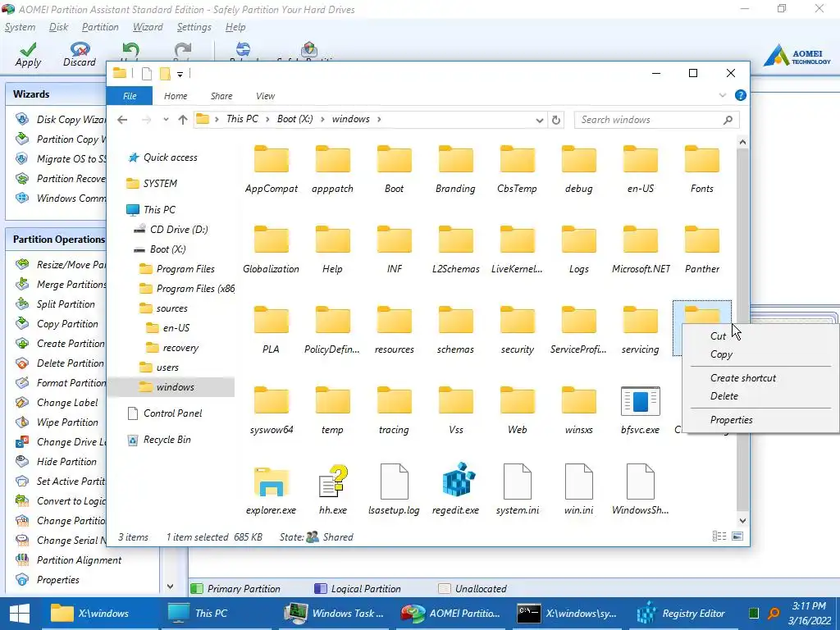Click the Refresh button beside address bar
The image size is (840, 630).
[556, 120]
